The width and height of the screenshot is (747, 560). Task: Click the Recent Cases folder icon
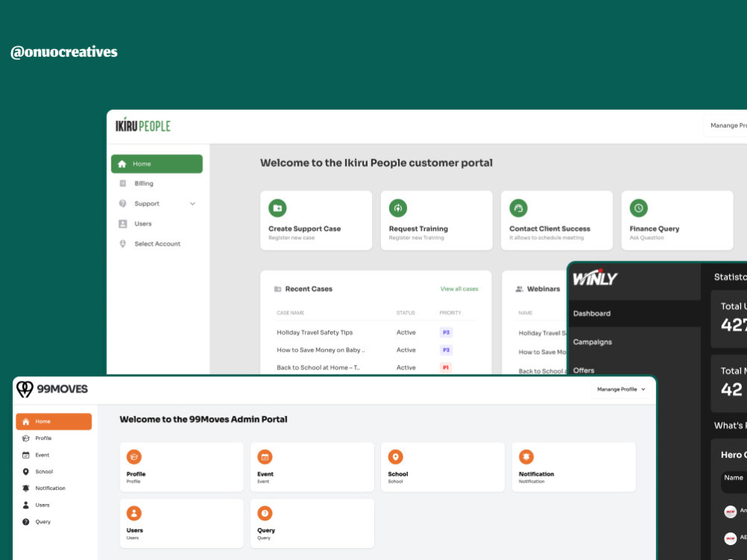(x=278, y=289)
